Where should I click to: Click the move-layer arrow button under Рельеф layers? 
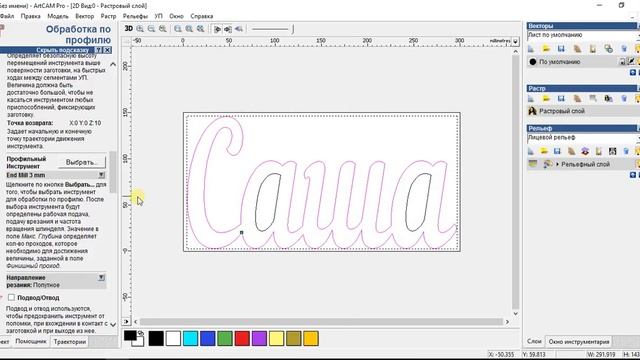pos(633,175)
